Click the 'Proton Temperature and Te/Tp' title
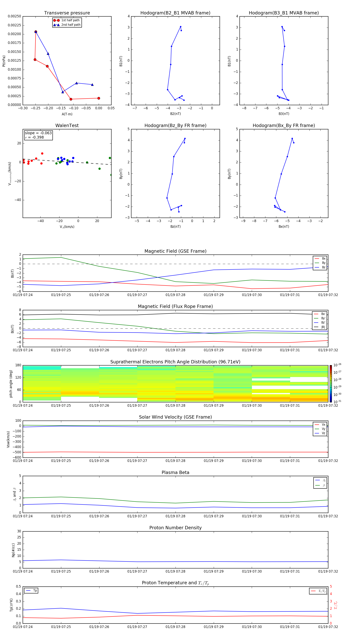Viewport: 351px width, 644px height. coord(175,583)
